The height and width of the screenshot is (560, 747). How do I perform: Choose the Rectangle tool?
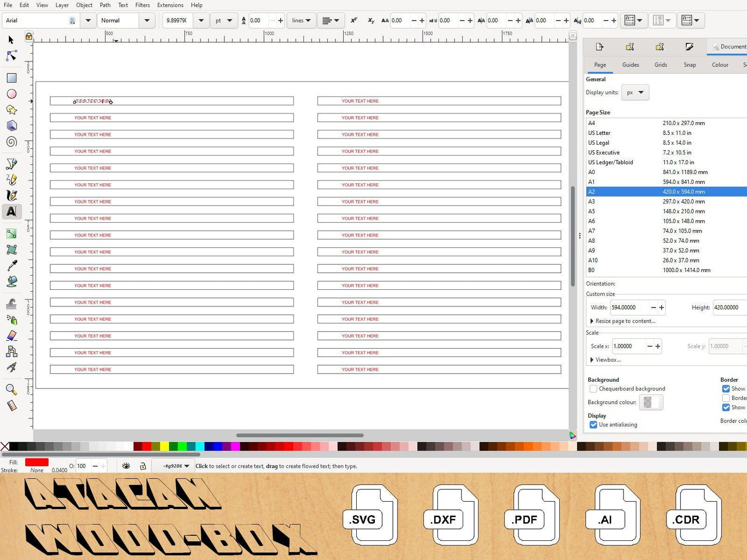[11, 78]
